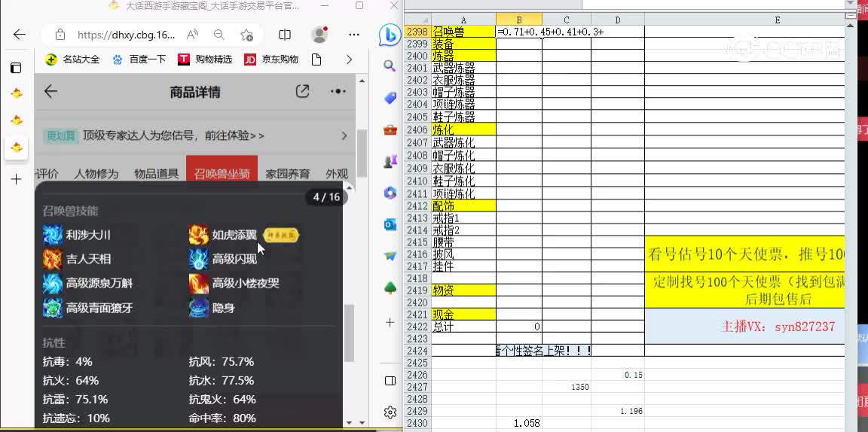
Task: Click the blank page bookmark icon
Action: click(316, 59)
